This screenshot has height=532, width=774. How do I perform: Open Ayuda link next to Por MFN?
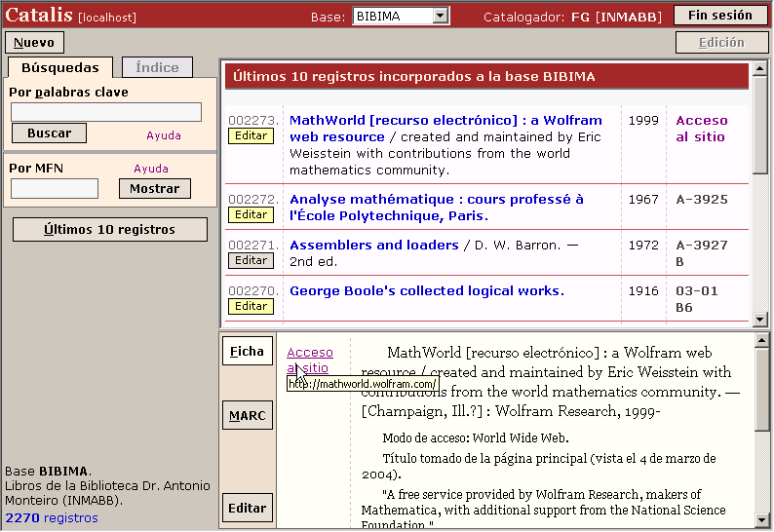click(151, 169)
